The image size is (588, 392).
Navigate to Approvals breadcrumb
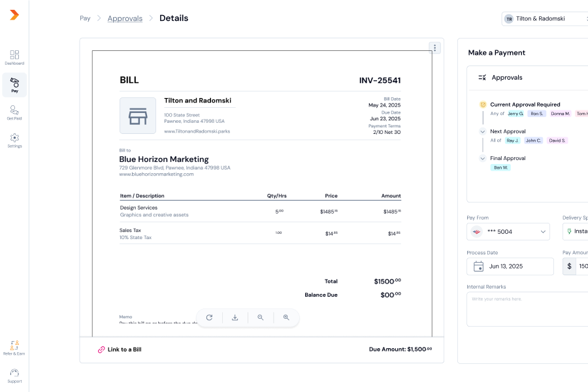125,18
